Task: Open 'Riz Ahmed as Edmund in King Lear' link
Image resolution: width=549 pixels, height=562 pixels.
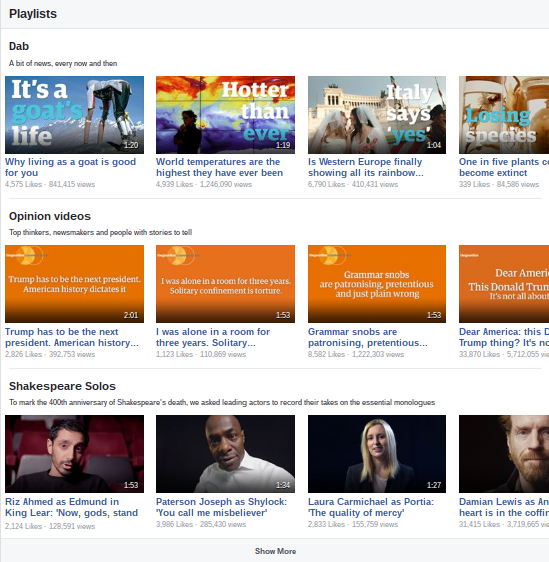Action: (x=71, y=507)
